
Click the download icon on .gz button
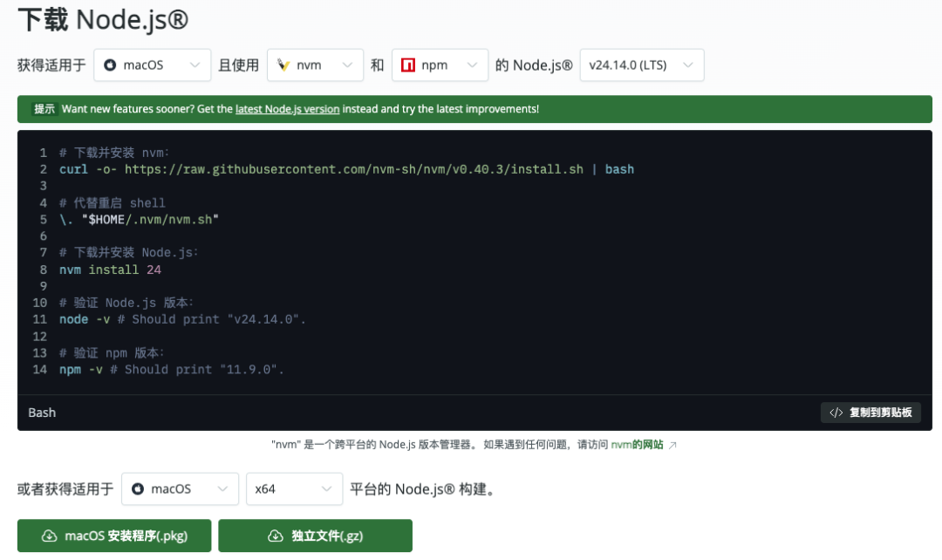275,536
